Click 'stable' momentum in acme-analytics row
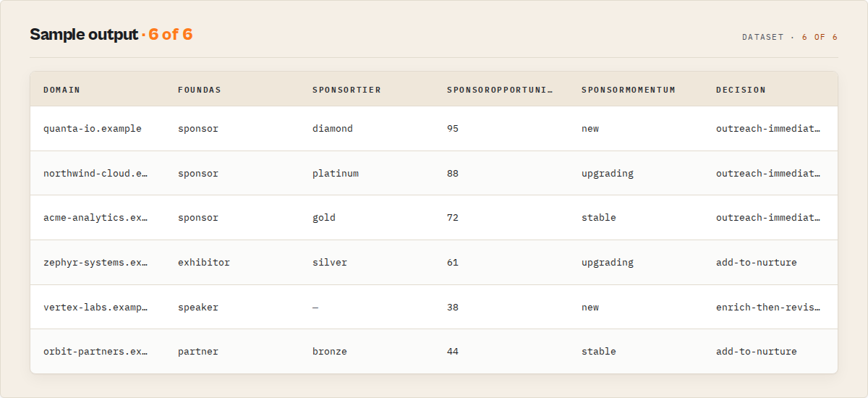The height and width of the screenshot is (398, 868). (599, 218)
